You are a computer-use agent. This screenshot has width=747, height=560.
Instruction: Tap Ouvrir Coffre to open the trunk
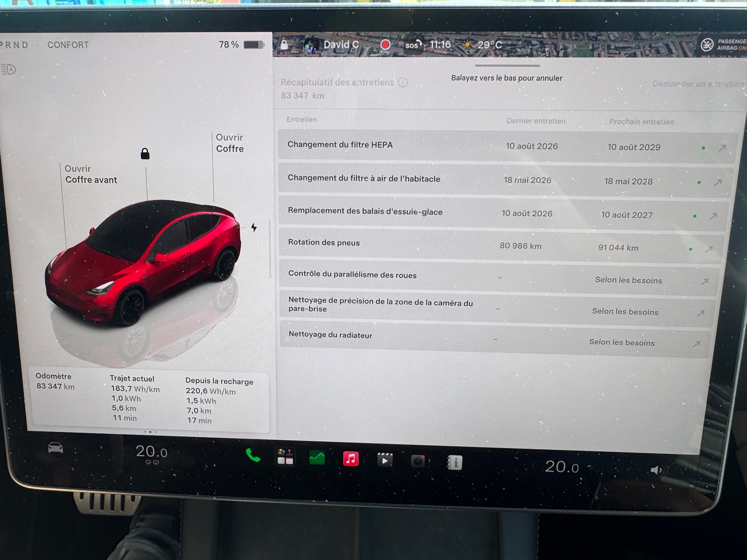(x=230, y=143)
